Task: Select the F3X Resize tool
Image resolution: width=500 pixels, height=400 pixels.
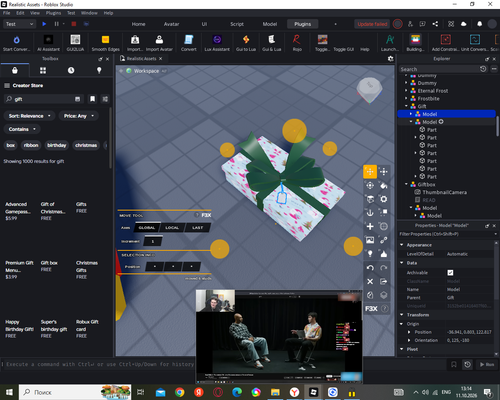Action: 384,172
